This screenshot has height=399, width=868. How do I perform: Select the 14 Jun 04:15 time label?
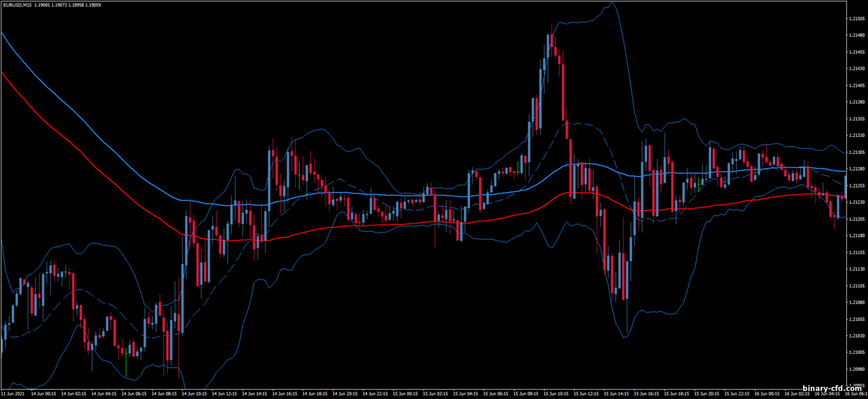[105, 394]
